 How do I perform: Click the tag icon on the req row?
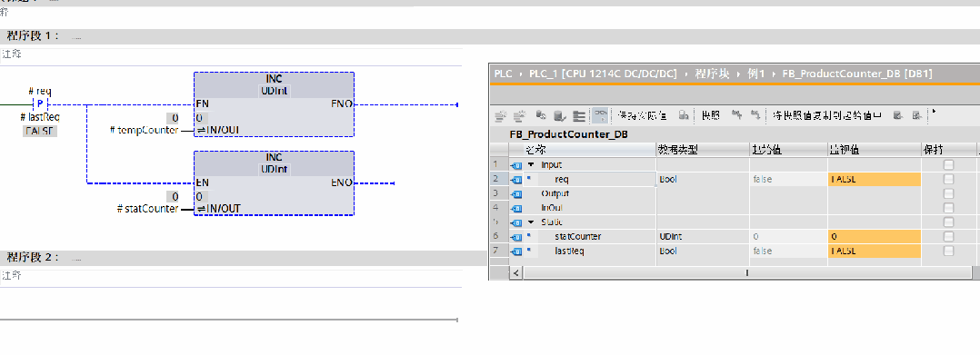pyautogui.click(x=516, y=180)
